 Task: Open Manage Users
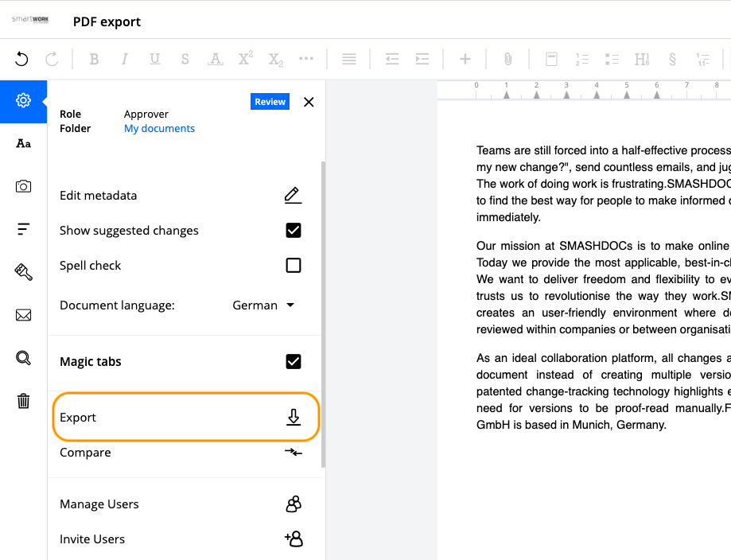(181, 504)
